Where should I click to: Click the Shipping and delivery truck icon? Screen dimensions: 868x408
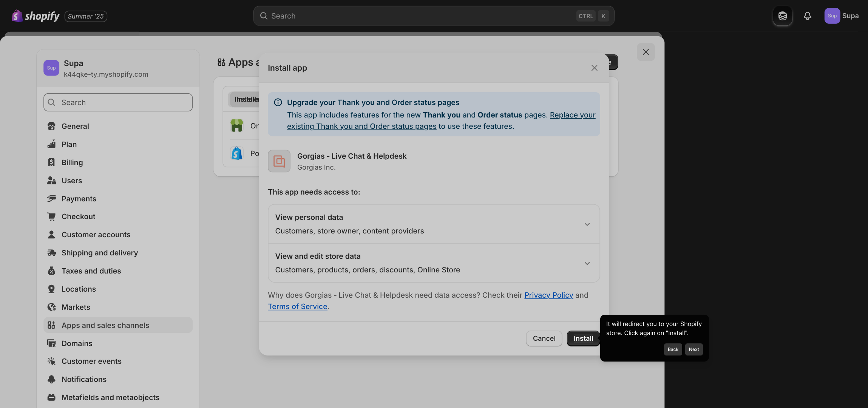(51, 253)
